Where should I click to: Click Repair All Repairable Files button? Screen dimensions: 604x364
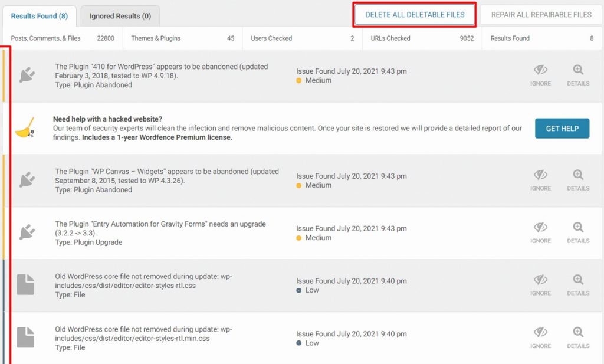point(541,15)
